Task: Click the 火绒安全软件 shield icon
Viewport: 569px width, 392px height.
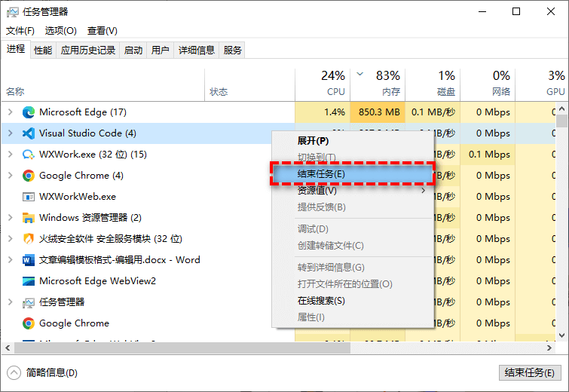Action: 29,239
